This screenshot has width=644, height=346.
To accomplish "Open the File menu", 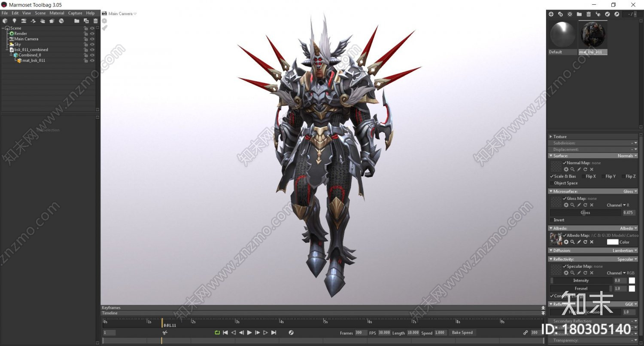I will click(x=5, y=13).
